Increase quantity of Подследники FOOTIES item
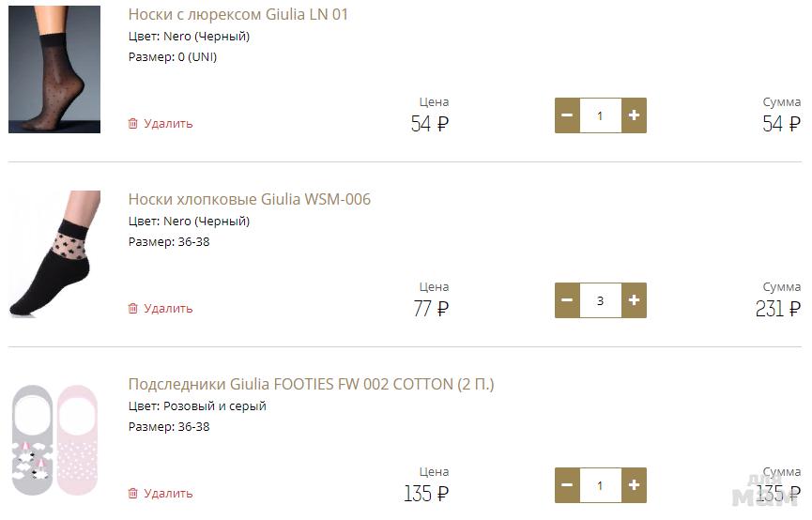Image resolution: width=812 pixels, height=520 pixels. [x=634, y=485]
